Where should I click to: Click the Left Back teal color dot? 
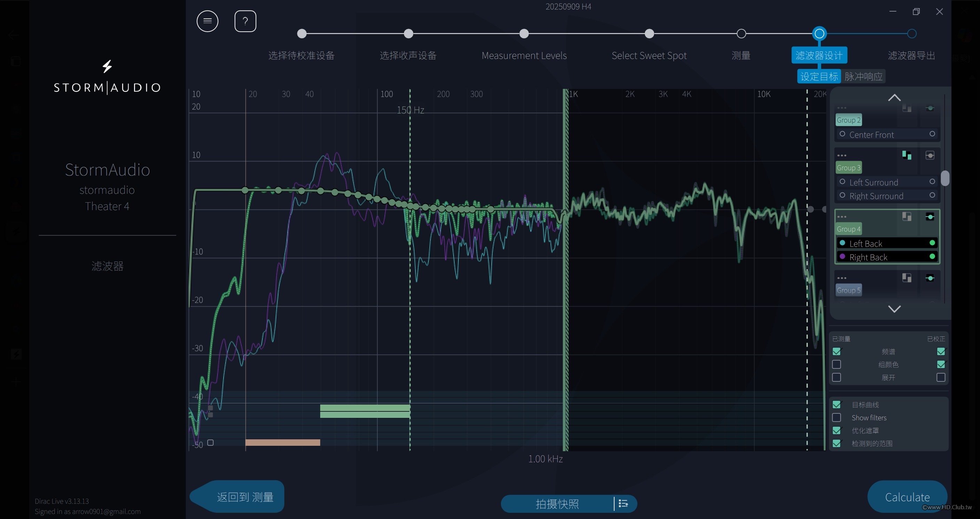pos(842,243)
